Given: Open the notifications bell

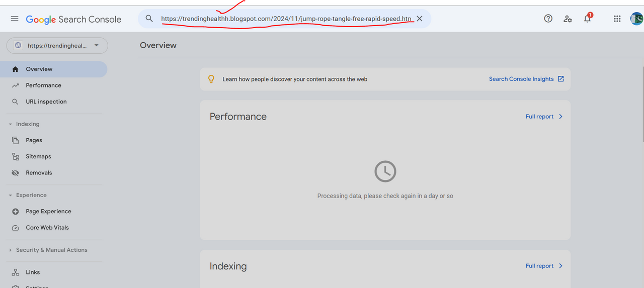Looking at the screenshot, I should [587, 19].
